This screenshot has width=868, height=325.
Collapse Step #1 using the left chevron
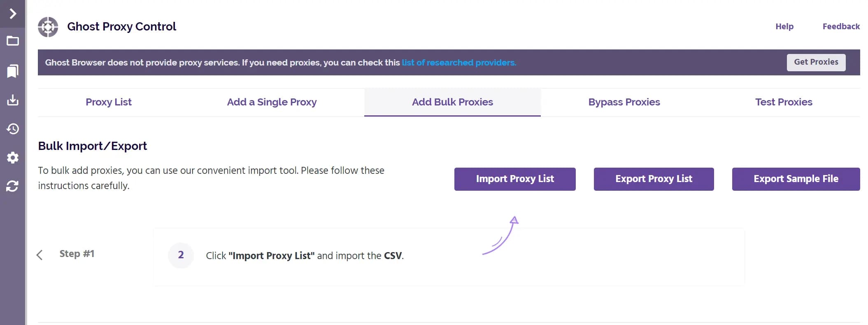pos(40,255)
